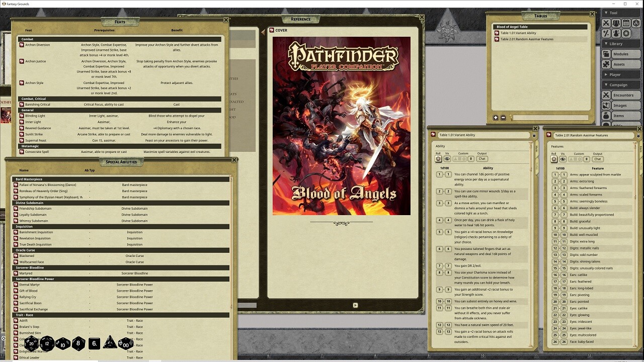
Task: Click the Modules button in Library
Action: click(621, 54)
